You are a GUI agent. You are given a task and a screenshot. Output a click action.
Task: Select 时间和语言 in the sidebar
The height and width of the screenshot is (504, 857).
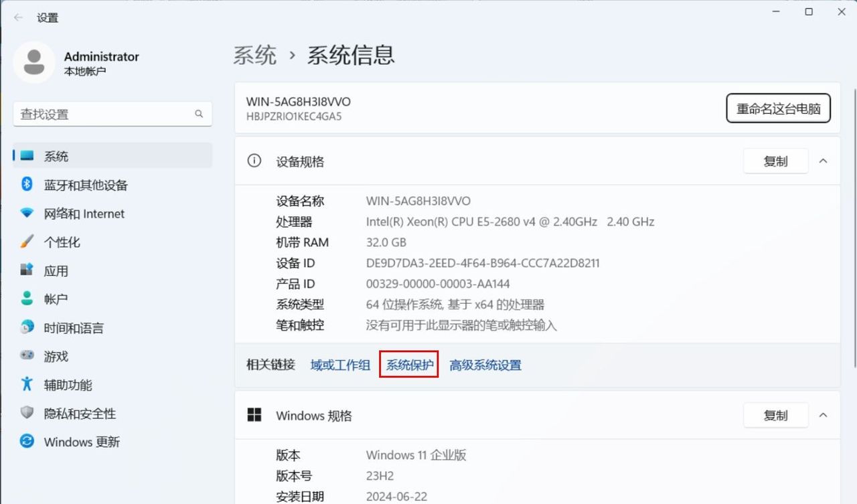click(112, 327)
